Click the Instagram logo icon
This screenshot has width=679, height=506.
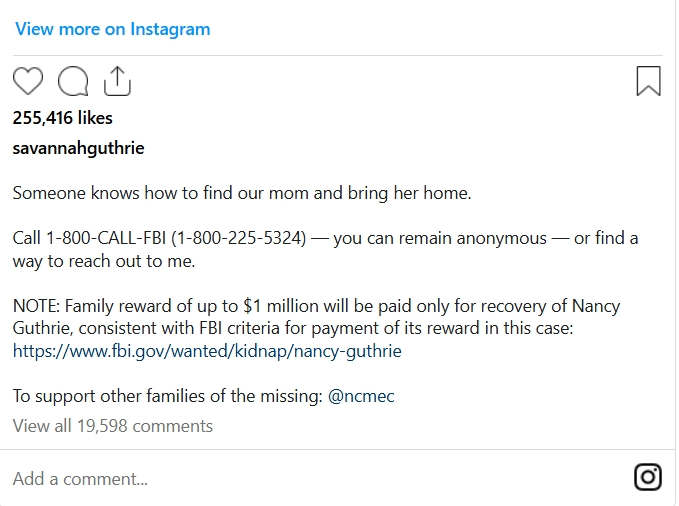(648, 478)
